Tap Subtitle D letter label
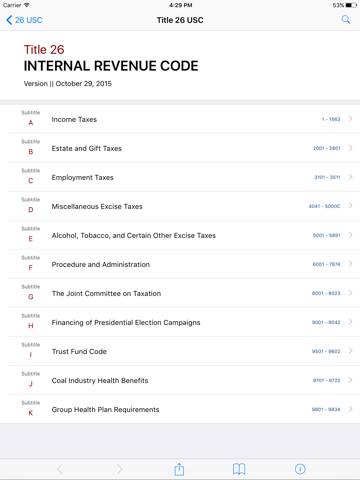Viewport: 360px width, 480px height. click(31, 210)
